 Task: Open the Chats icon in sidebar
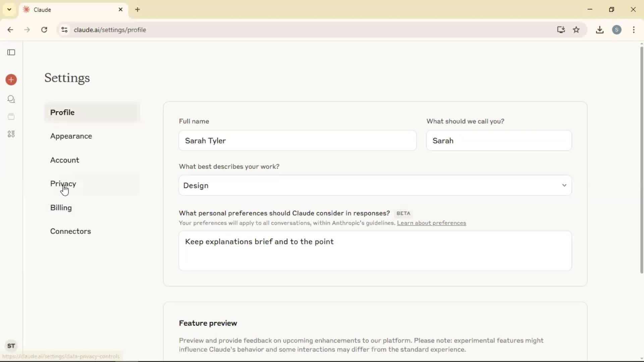(11, 99)
